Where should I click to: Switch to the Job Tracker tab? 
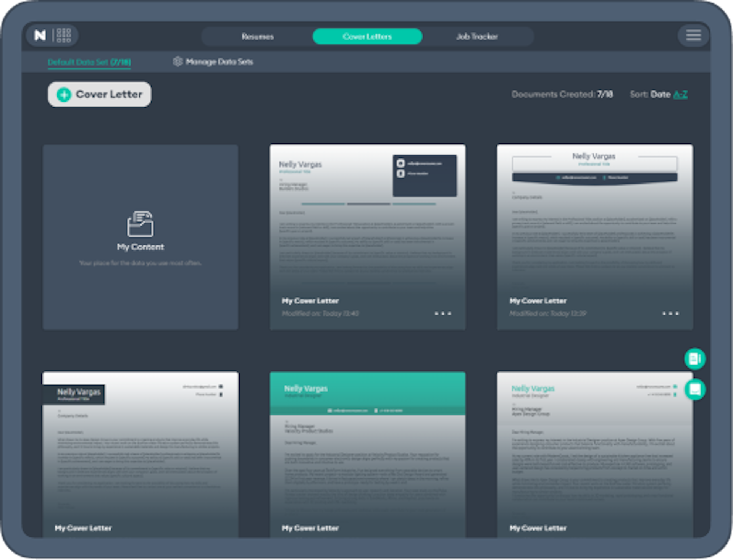pyautogui.click(x=477, y=37)
